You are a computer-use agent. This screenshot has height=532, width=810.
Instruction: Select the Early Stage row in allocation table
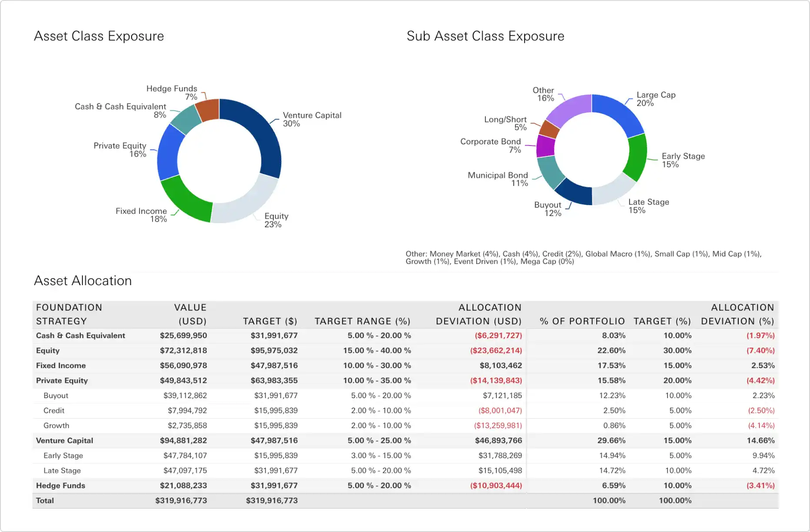(x=63, y=456)
